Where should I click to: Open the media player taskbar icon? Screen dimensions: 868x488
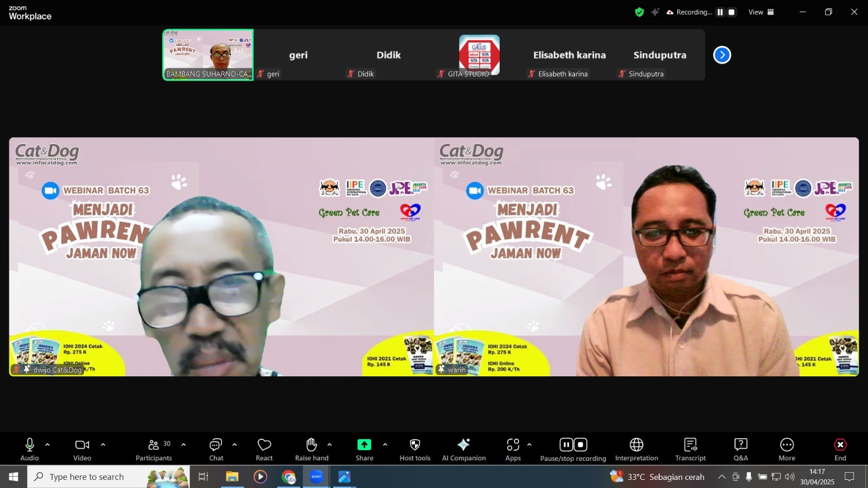pos(260,477)
